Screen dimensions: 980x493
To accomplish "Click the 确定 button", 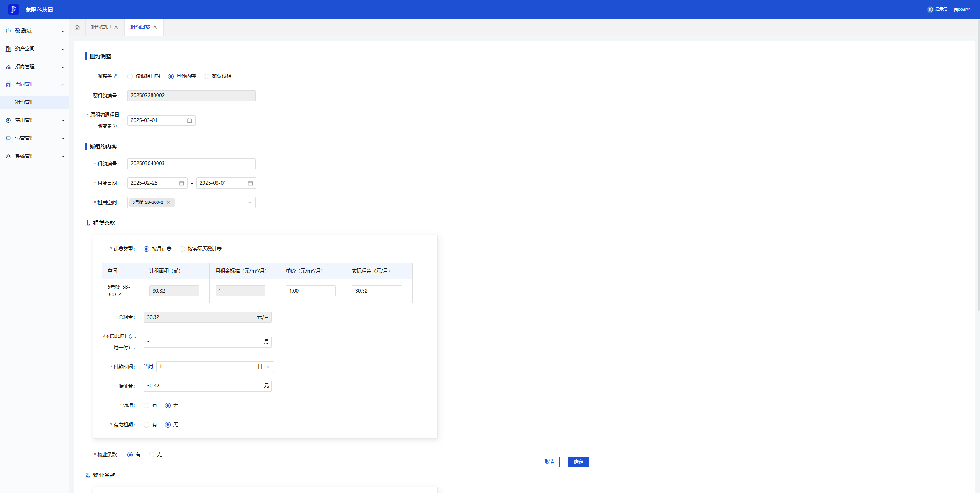I will (x=578, y=462).
